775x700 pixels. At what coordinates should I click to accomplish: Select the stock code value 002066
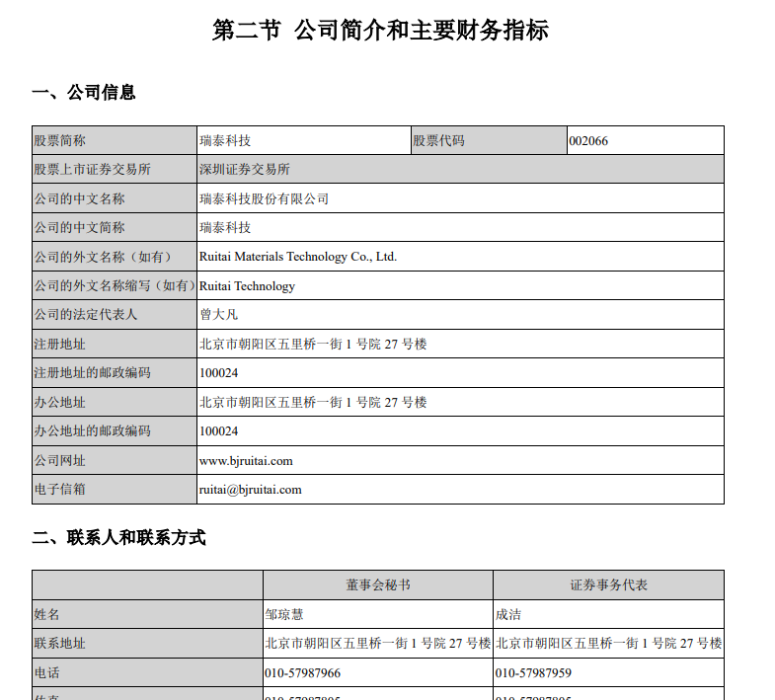click(x=588, y=141)
